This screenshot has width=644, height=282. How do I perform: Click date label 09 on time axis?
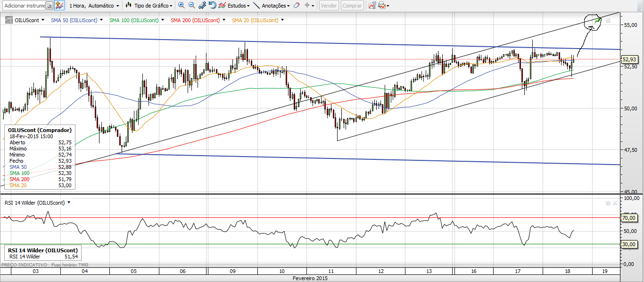point(232,272)
